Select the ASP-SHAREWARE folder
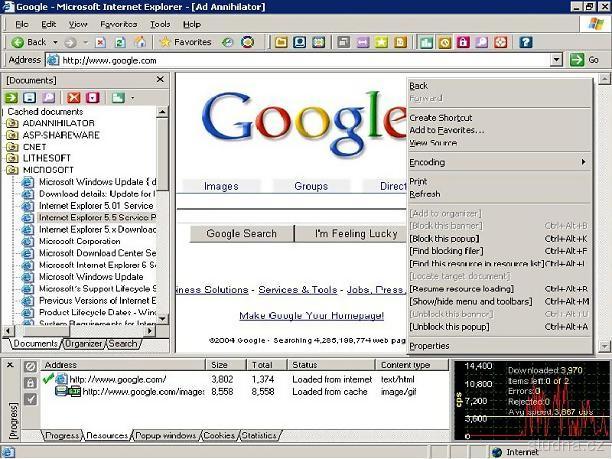 click(x=61, y=135)
